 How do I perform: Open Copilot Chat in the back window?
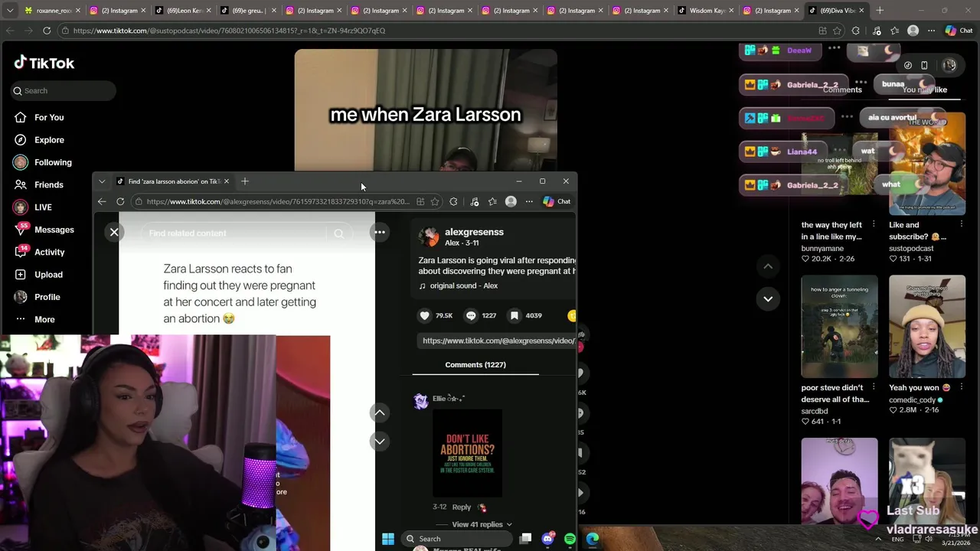[959, 31]
